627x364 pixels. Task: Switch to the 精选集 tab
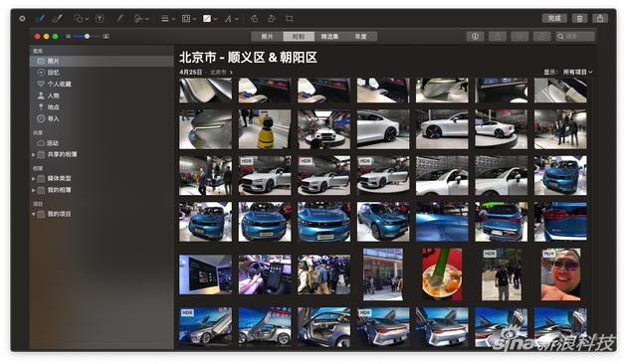point(329,37)
